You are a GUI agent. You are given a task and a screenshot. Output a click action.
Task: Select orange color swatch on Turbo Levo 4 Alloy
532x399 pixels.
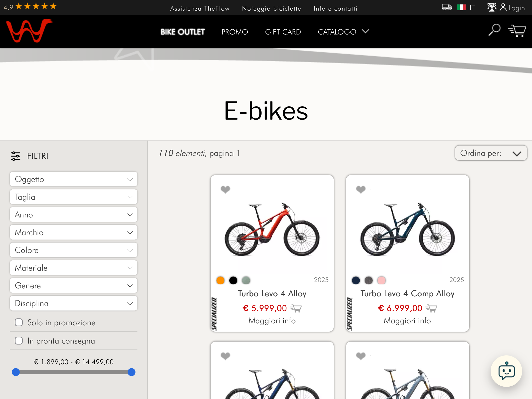tap(220, 280)
